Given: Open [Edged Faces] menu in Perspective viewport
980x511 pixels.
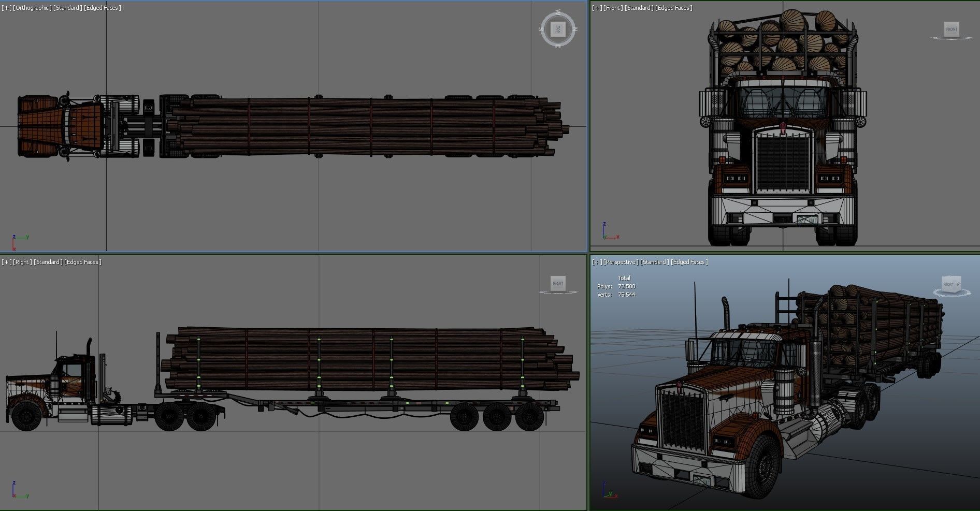Looking at the screenshot, I should tap(689, 262).
